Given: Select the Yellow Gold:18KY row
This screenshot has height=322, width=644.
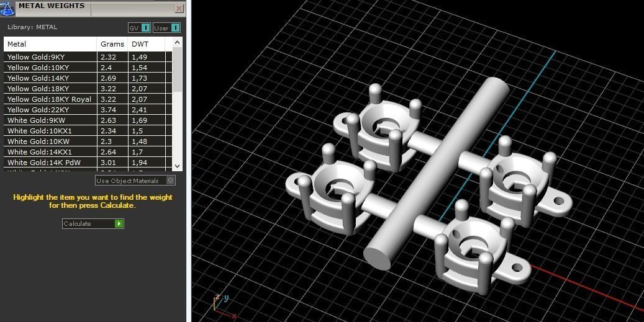Looking at the screenshot, I should [x=88, y=89].
